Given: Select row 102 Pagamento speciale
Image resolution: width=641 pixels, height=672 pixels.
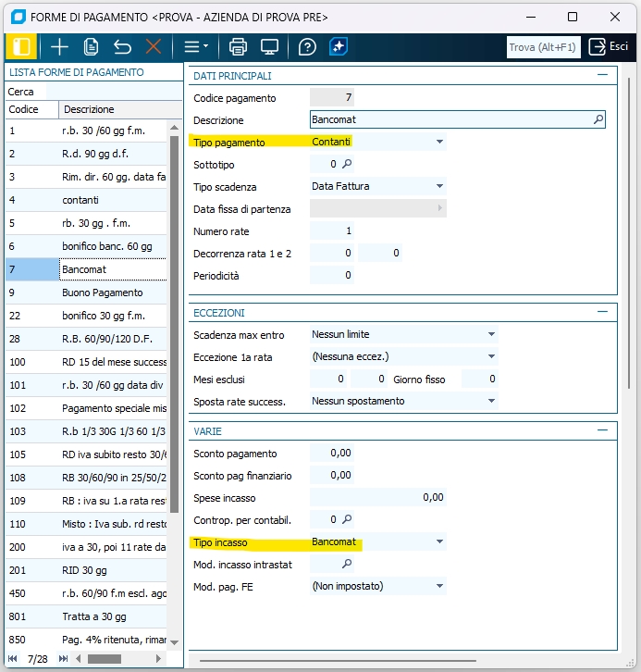Looking at the screenshot, I should [x=86, y=408].
